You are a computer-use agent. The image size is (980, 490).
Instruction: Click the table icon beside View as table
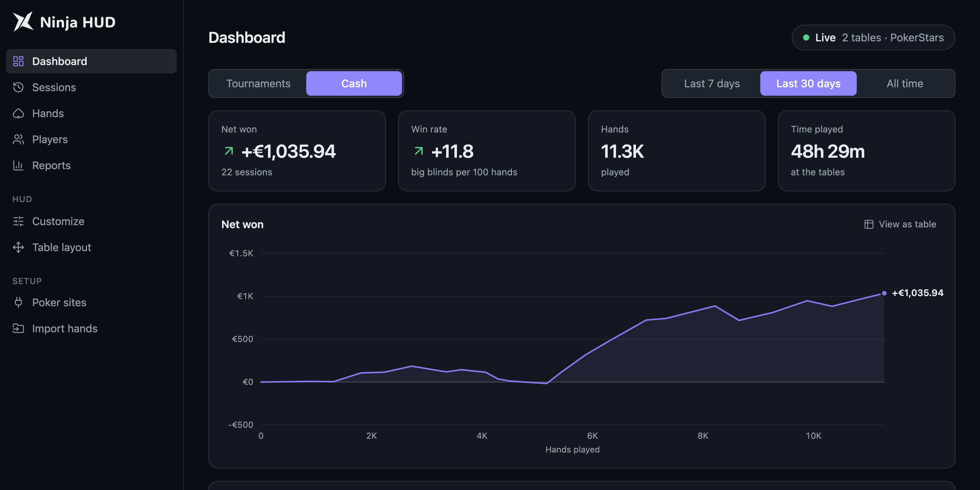[868, 225]
